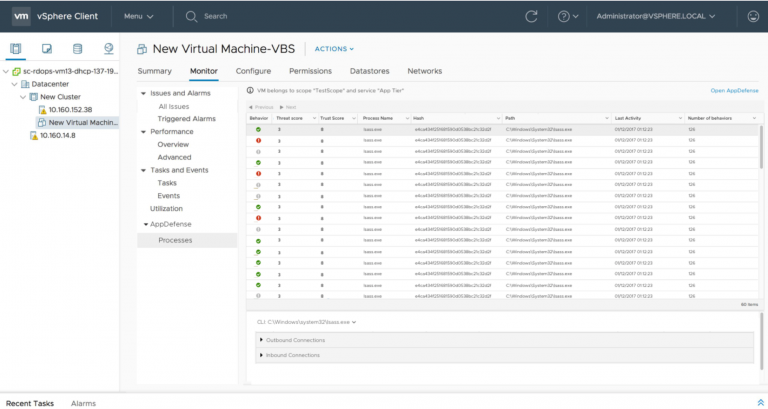This screenshot has width=768, height=409.
Task: Open the Networks tab
Action: [x=425, y=71]
